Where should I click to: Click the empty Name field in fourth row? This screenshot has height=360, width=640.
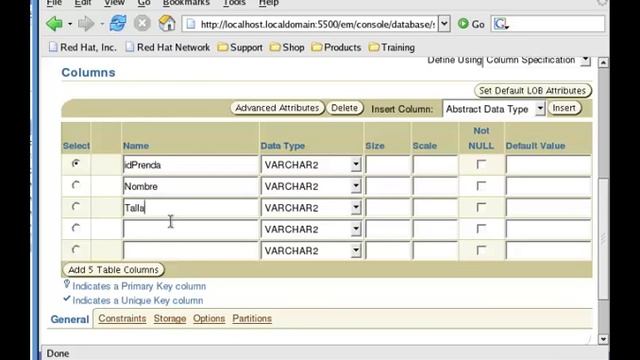tap(191, 229)
